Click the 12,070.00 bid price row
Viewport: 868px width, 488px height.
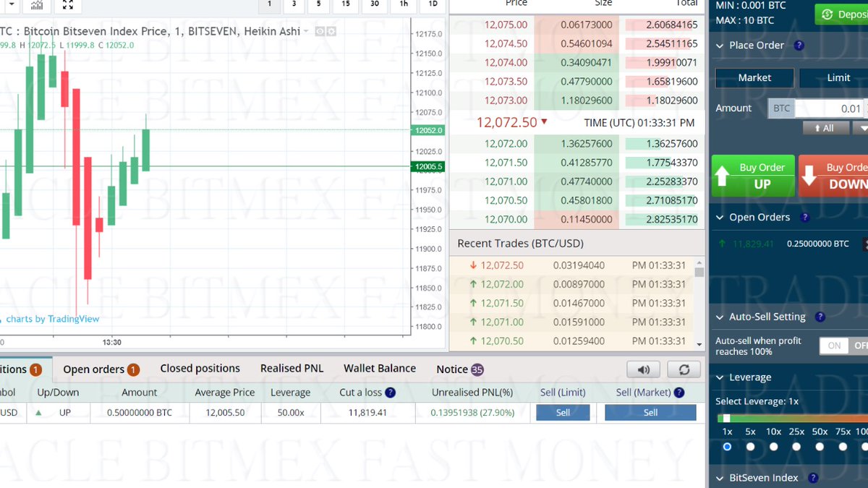point(576,219)
